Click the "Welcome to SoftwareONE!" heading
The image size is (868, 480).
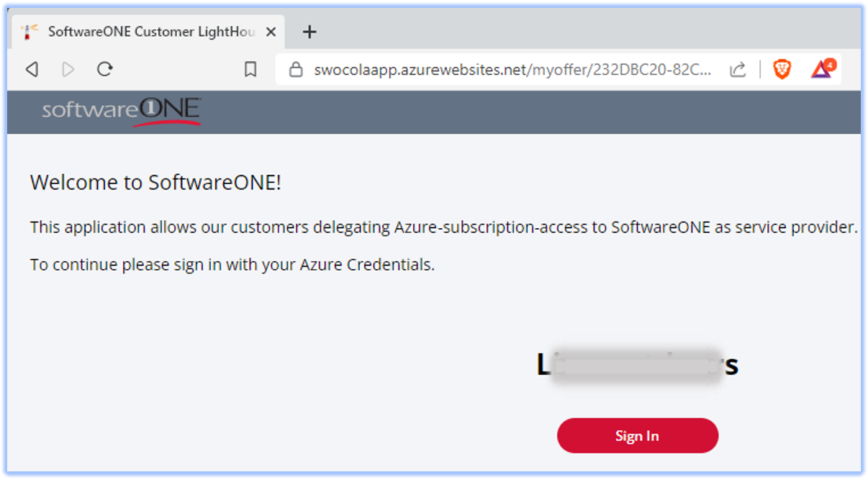point(155,183)
